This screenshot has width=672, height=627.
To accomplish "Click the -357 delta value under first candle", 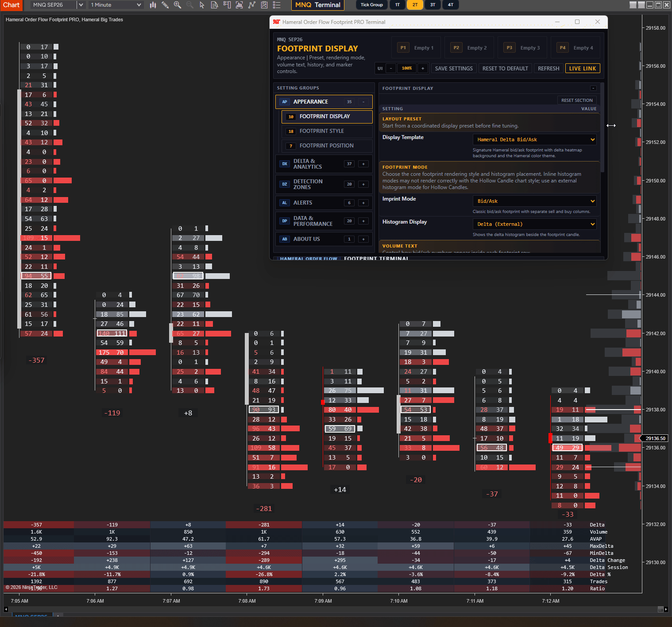I will point(36,360).
